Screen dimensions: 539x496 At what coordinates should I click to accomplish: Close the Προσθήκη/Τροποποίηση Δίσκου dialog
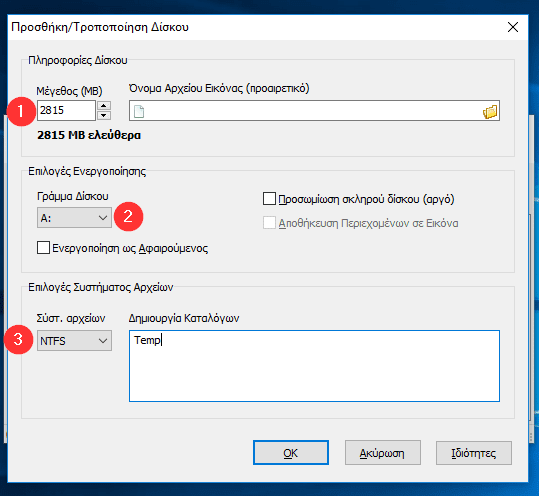[513, 27]
